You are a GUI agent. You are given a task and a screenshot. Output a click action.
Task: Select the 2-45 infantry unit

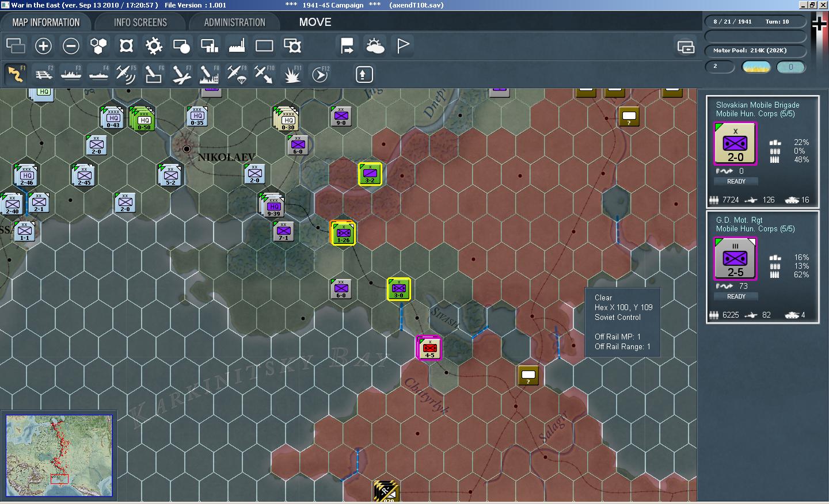pos(84,175)
